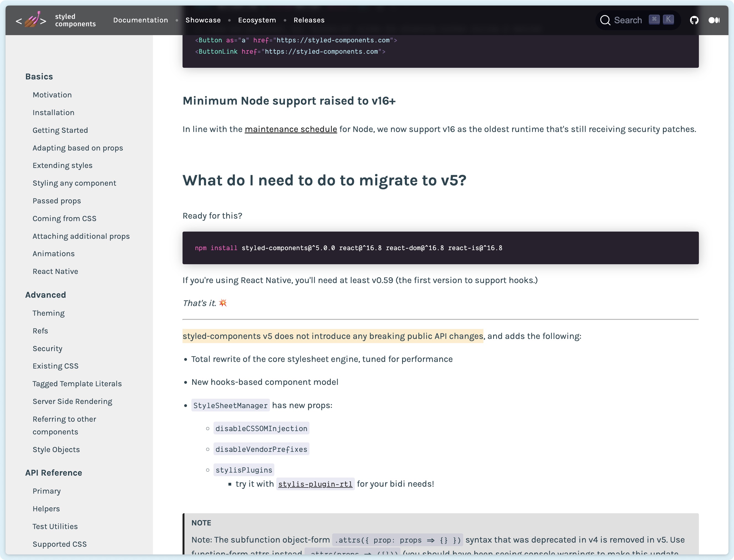Open Motivation in sidebar
The image size is (734, 560).
click(x=52, y=95)
